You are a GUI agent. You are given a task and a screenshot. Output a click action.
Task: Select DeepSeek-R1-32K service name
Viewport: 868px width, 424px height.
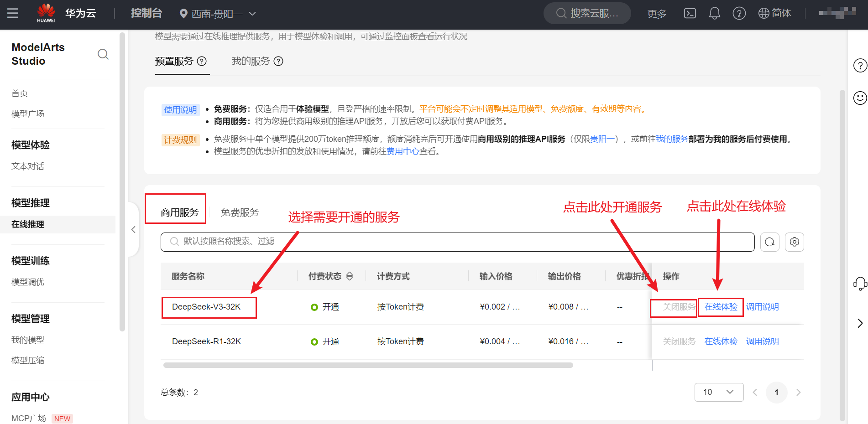coord(206,341)
